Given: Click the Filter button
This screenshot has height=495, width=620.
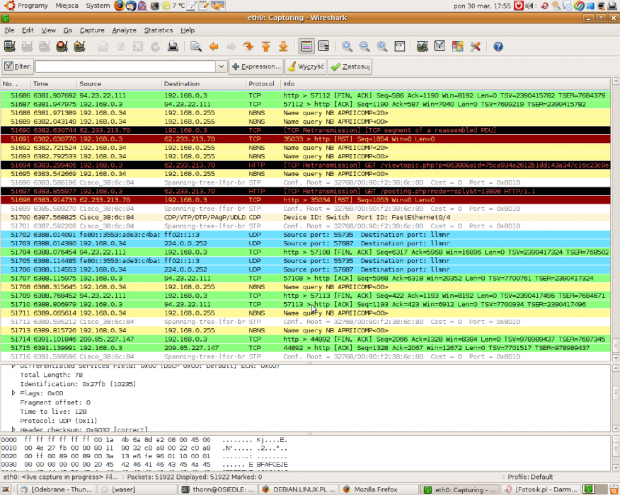Looking at the screenshot, I should pos(17,66).
